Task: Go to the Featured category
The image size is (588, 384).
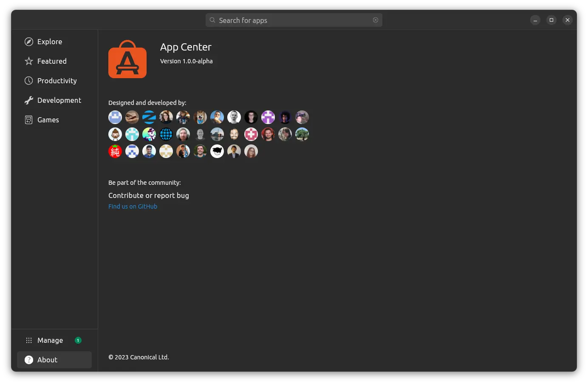Action: (54, 61)
